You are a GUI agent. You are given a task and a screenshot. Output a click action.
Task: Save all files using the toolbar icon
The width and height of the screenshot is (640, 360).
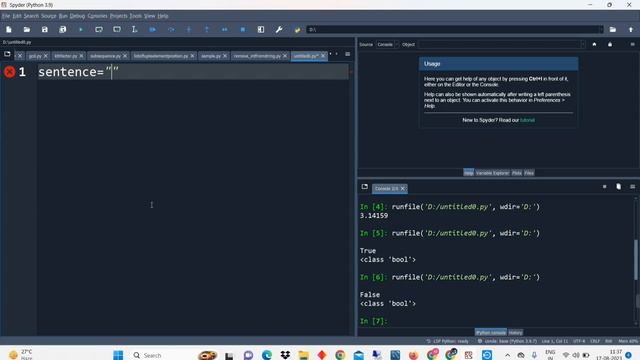point(62,29)
